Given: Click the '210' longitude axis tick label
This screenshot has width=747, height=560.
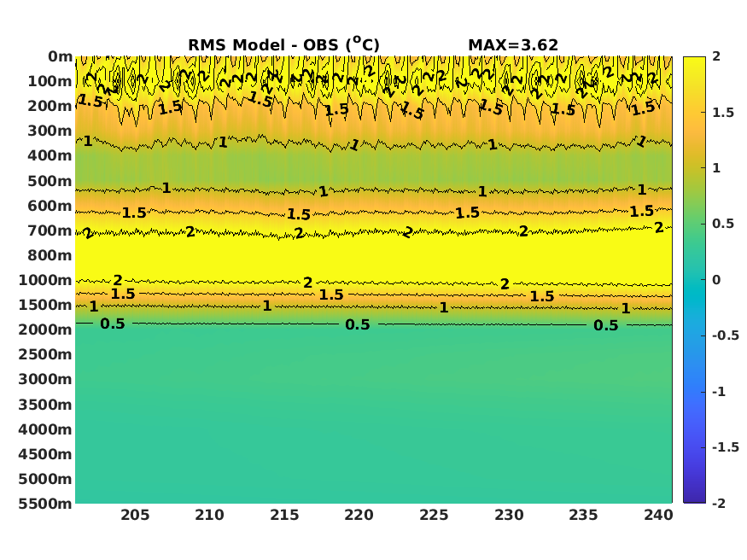Looking at the screenshot, I should click(210, 516).
